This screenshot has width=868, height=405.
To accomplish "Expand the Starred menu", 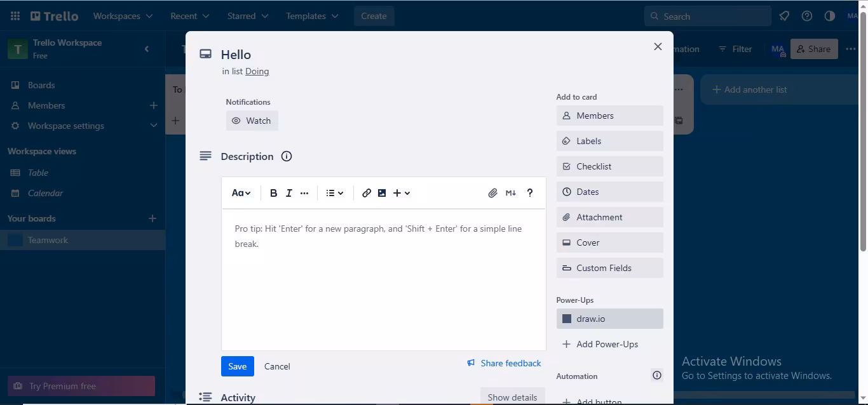I will tap(248, 16).
